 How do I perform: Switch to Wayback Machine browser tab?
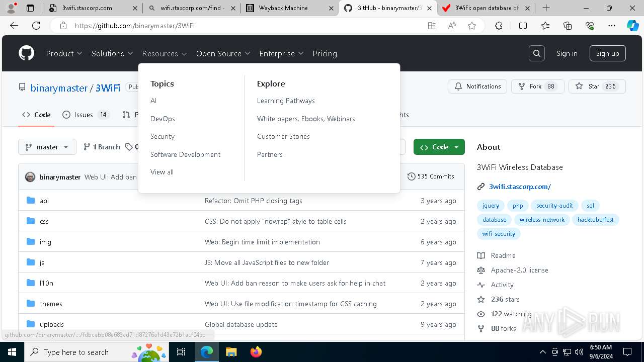(x=290, y=8)
